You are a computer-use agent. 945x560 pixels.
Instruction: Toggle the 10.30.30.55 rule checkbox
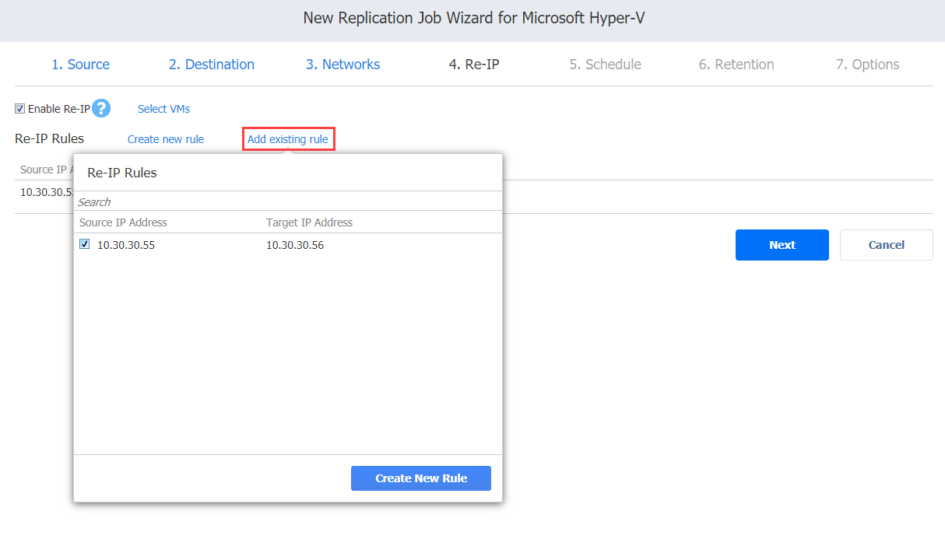tap(85, 244)
